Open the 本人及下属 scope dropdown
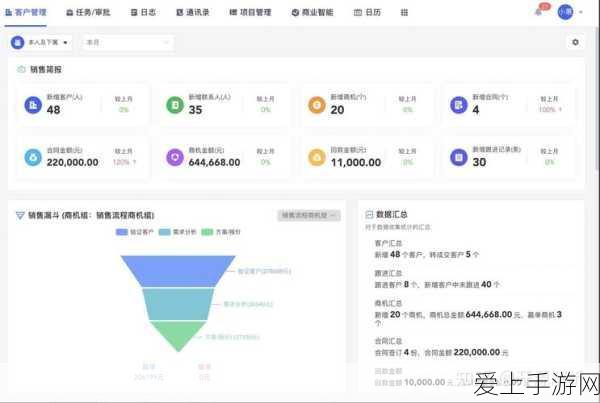Image resolution: width=600 pixels, height=403 pixels. (x=40, y=42)
